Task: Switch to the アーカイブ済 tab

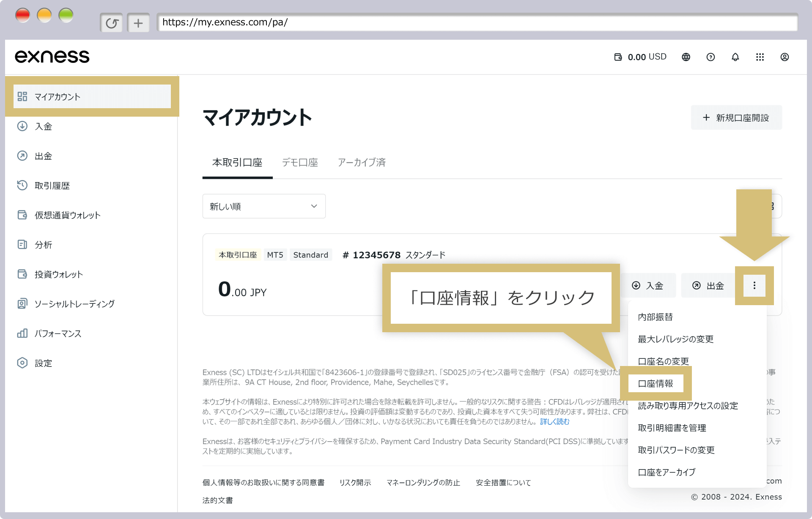Action: coord(362,163)
